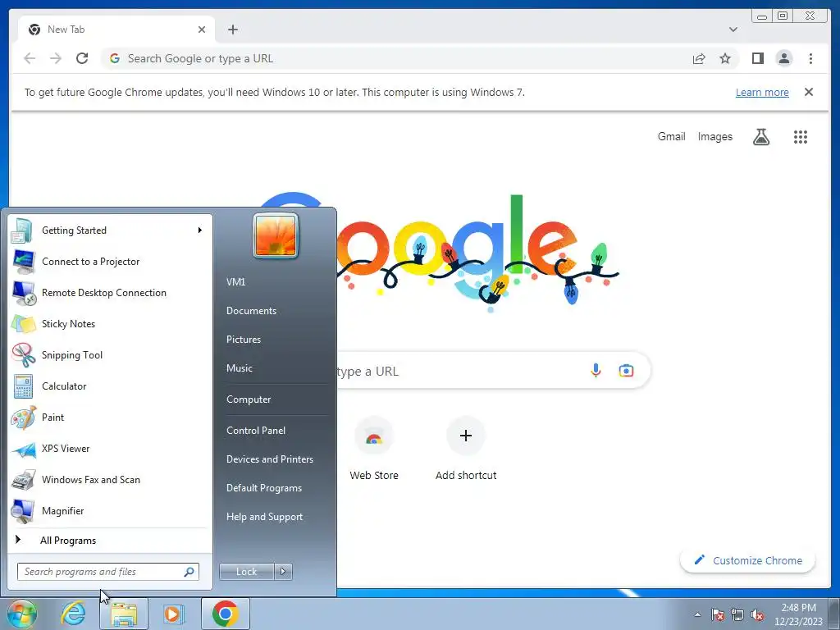The width and height of the screenshot is (840, 630).
Task: Go back in Chrome
Action: (x=30, y=58)
